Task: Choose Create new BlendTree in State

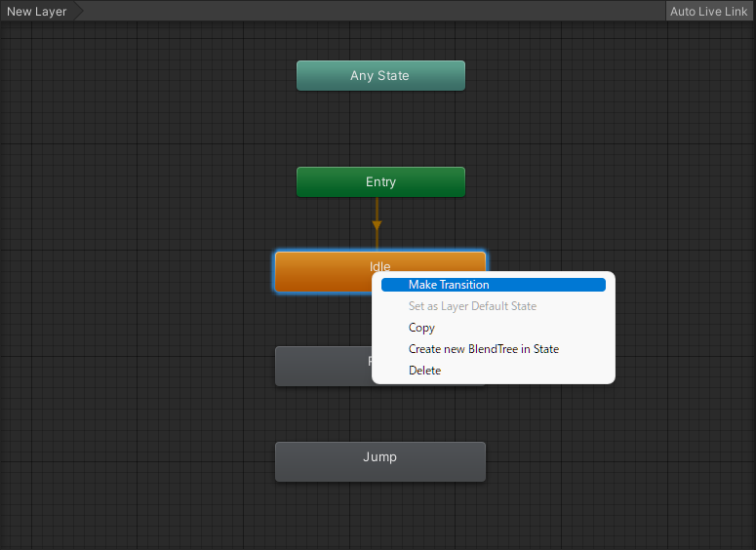Action: pos(494,349)
